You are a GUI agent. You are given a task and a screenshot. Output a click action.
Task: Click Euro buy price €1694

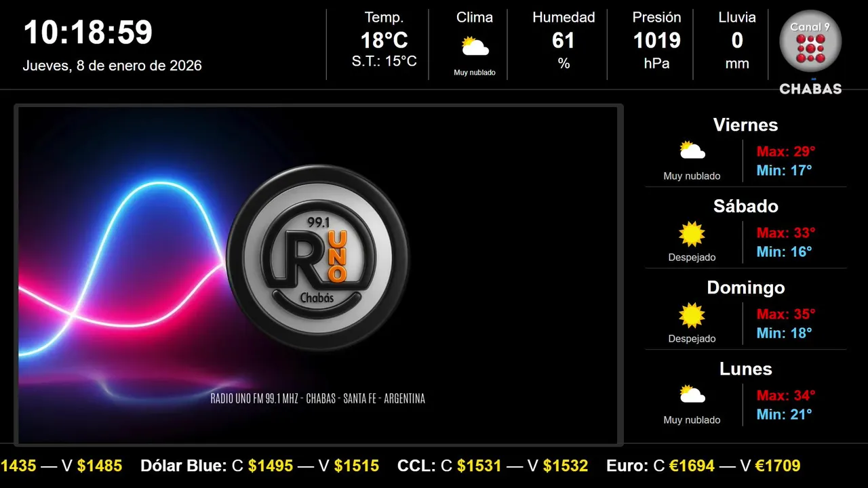[x=692, y=466]
